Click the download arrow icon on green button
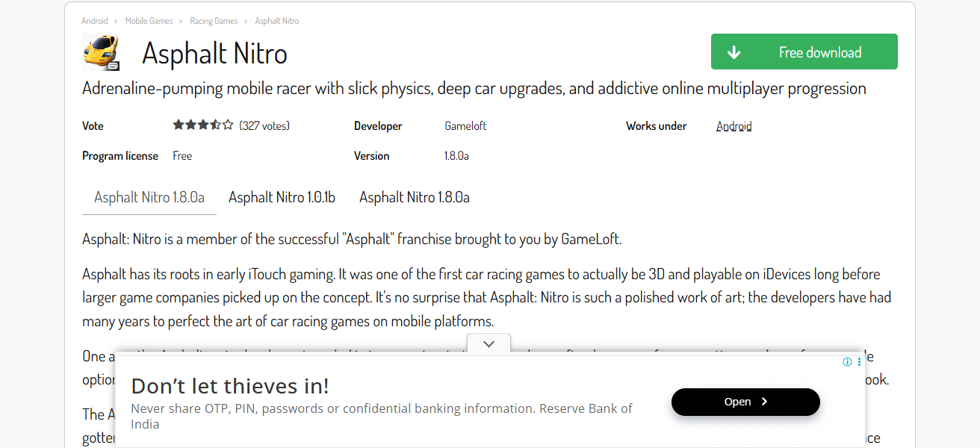Screen dimensions: 980x448 (x=734, y=52)
